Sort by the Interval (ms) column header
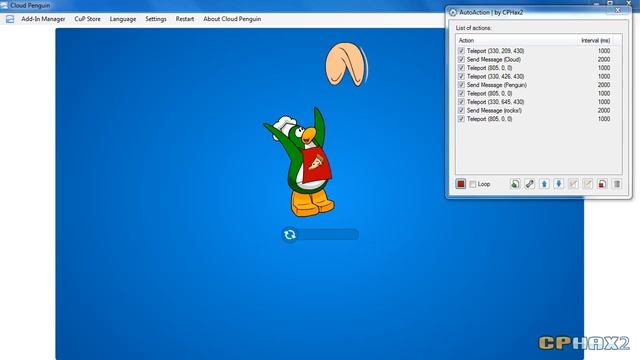 596,40
